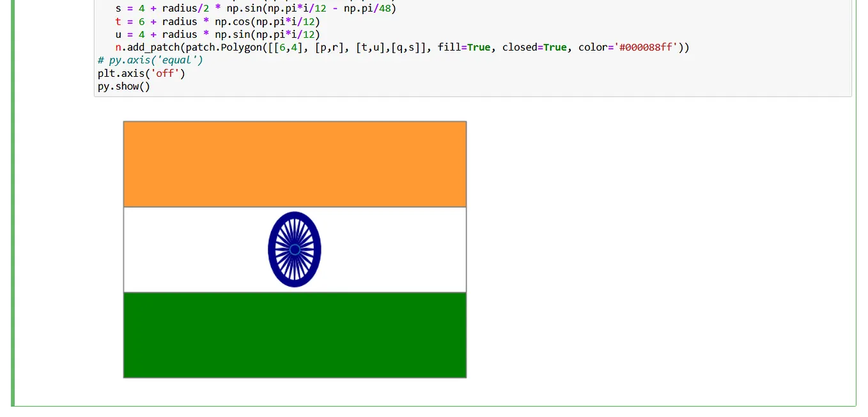
Task: Click the py.show() code line
Action: 124,86
